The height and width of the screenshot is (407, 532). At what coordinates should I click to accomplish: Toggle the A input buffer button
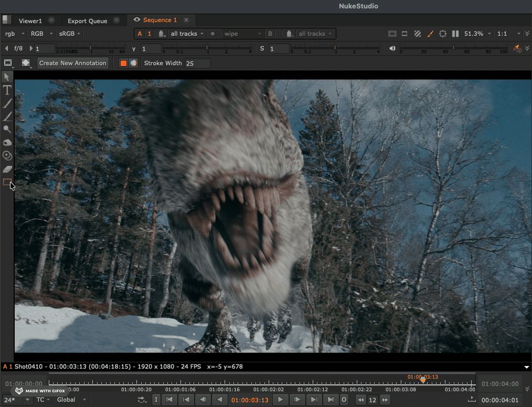[140, 34]
